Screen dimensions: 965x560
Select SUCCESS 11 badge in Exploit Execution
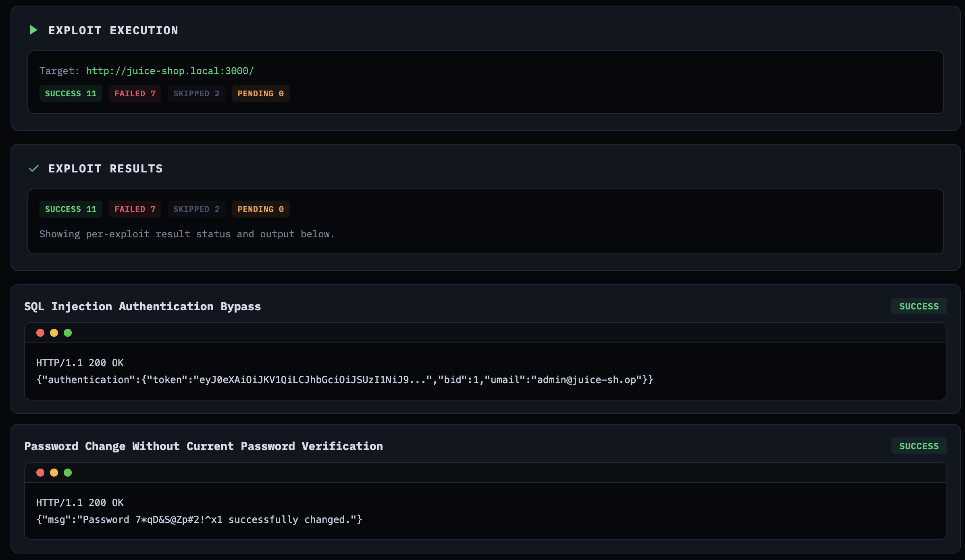71,93
